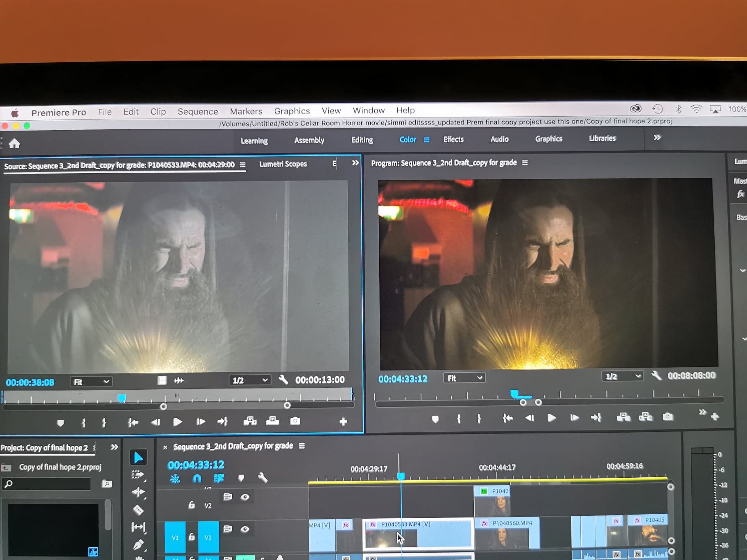Open Program monitor 1/2 resolution dropdown
The width and height of the screenshot is (747, 560).
click(622, 376)
